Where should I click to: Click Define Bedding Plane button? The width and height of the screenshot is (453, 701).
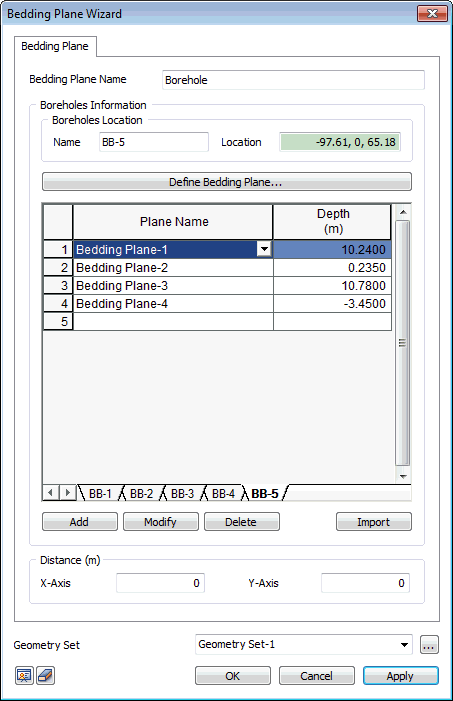coord(227,182)
